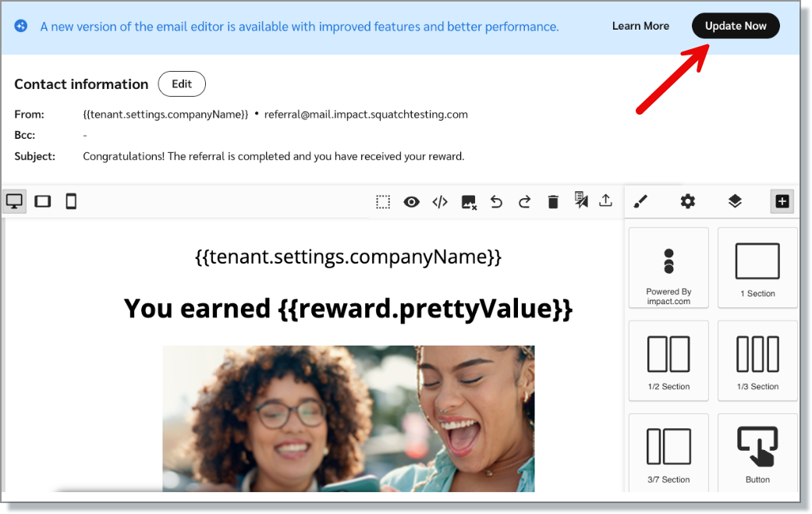Select the two women photo in email

[349, 419]
